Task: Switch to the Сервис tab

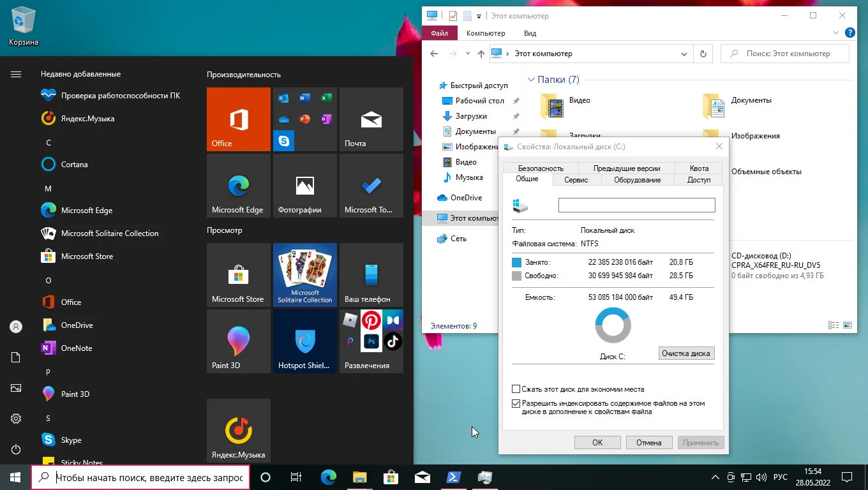Action: pos(576,180)
